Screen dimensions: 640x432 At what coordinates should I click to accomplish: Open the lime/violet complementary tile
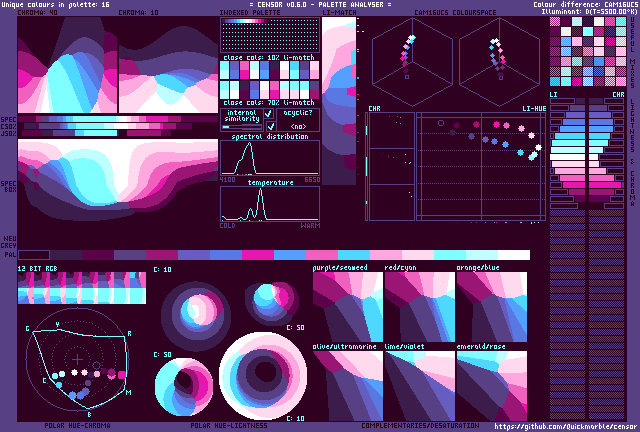point(420,386)
